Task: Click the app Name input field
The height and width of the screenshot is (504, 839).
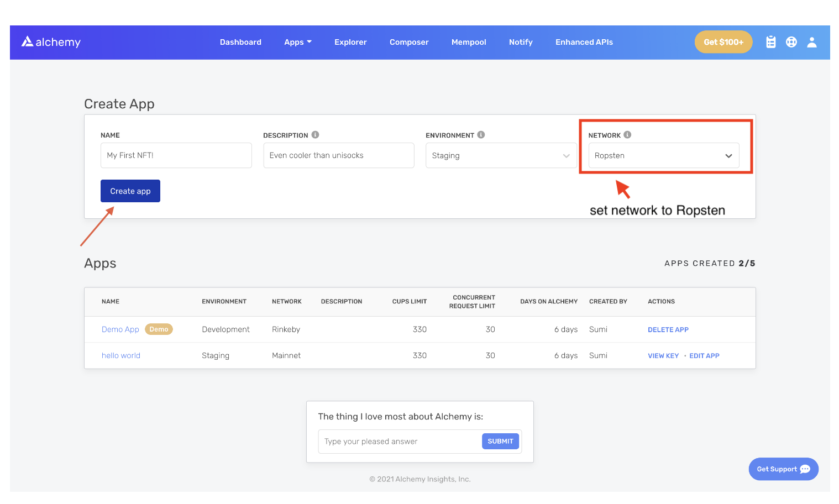Action: [x=176, y=155]
